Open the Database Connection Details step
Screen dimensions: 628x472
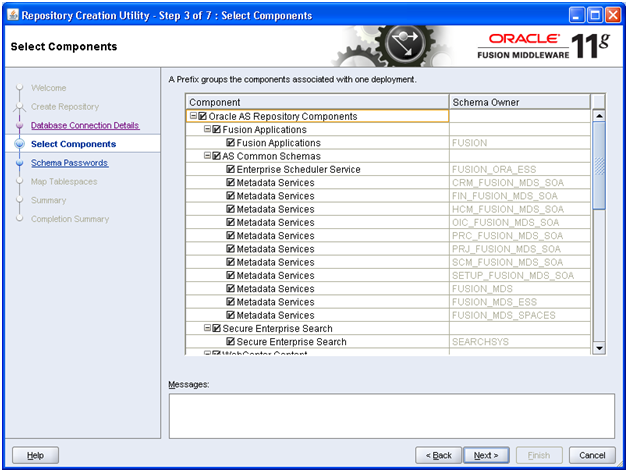(85, 125)
